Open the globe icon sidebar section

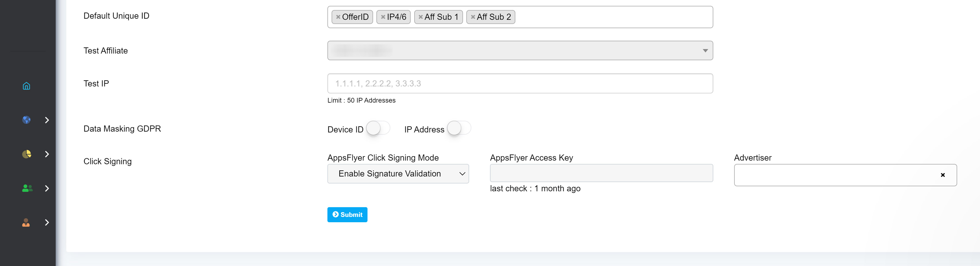[26, 120]
